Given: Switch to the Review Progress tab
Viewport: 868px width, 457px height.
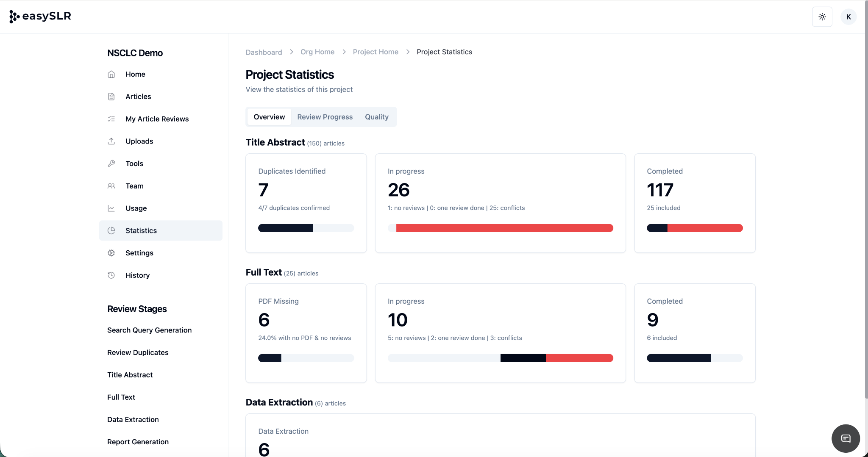Looking at the screenshot, I should click(x=325, y=117).
